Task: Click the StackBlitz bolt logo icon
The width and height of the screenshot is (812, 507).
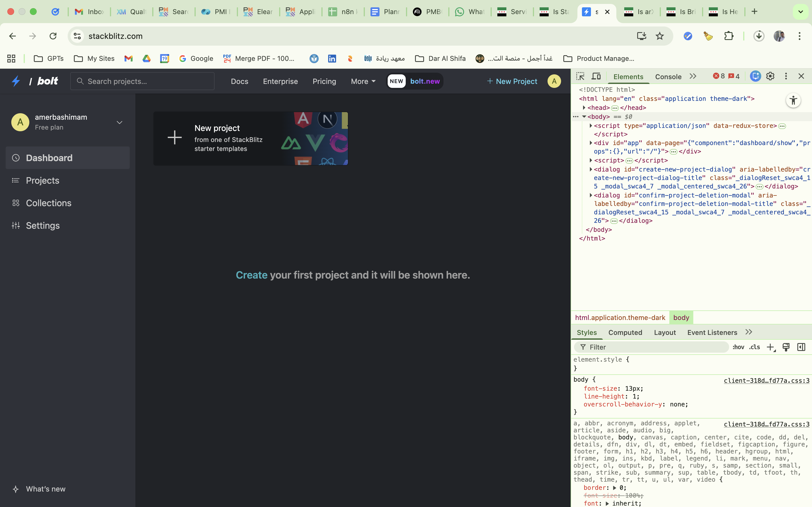Action: click(16, 81)
